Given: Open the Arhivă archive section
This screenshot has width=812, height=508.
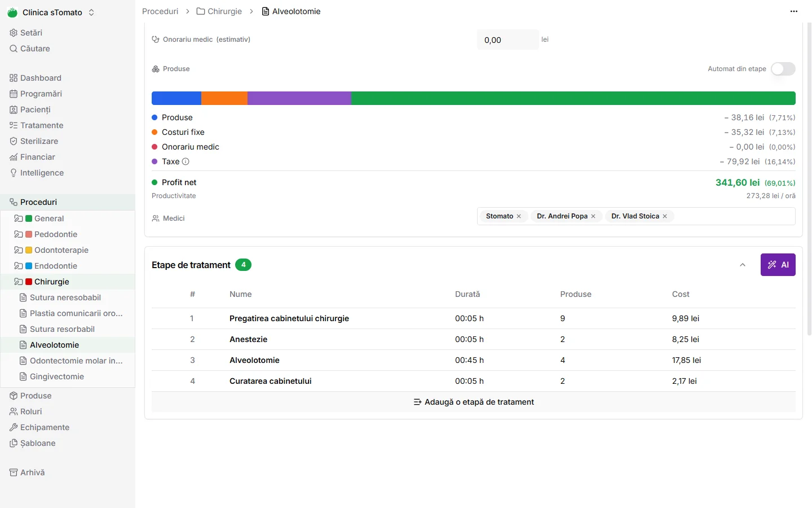Looking at the screenshot, I should coord(27,472).
